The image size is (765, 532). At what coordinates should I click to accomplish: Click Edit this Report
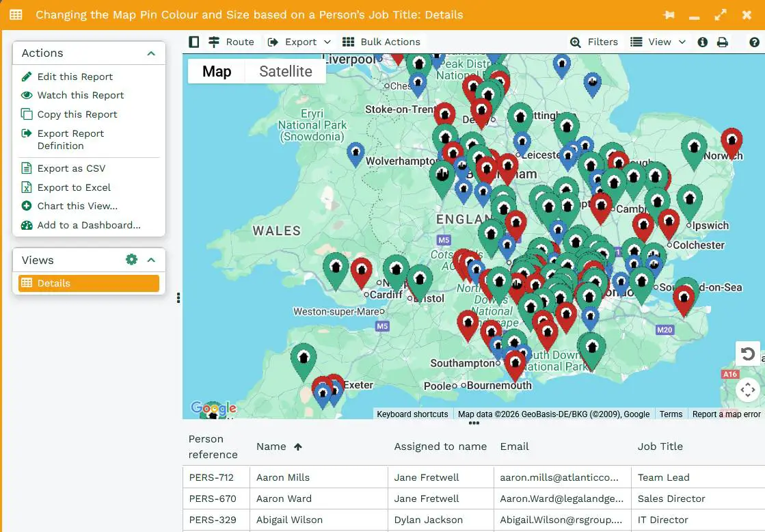point(75,77)
